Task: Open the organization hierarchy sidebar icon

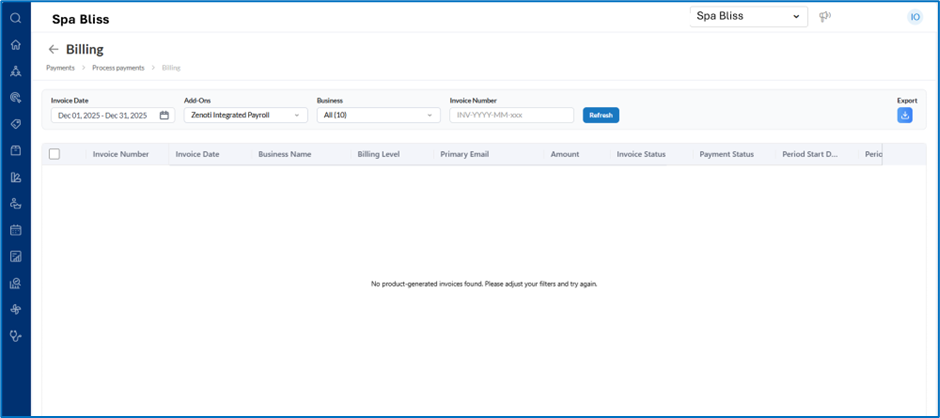Action: (16, 71)
